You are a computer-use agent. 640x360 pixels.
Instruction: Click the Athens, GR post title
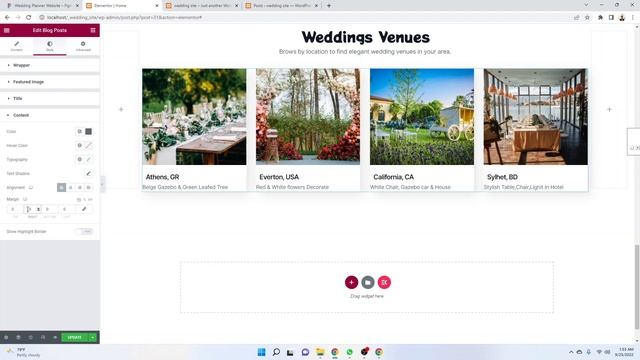pyautogui.click(x=162, y=177)
